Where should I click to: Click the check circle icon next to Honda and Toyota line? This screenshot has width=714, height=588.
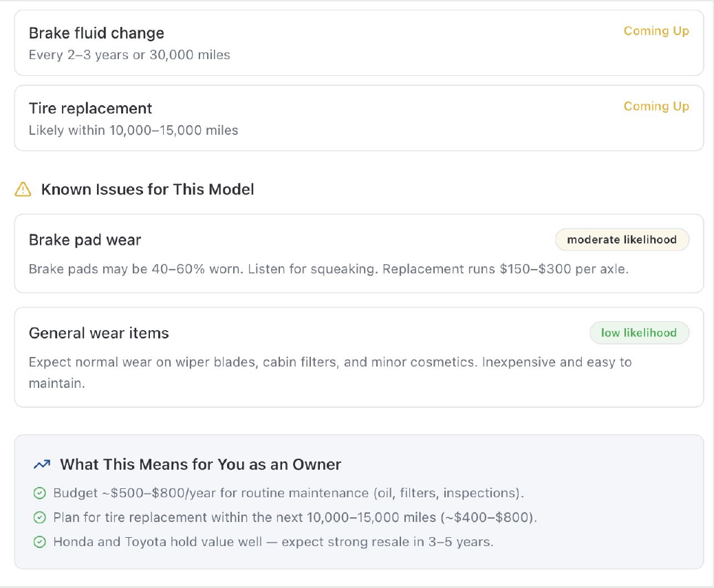tap(40, 542)
